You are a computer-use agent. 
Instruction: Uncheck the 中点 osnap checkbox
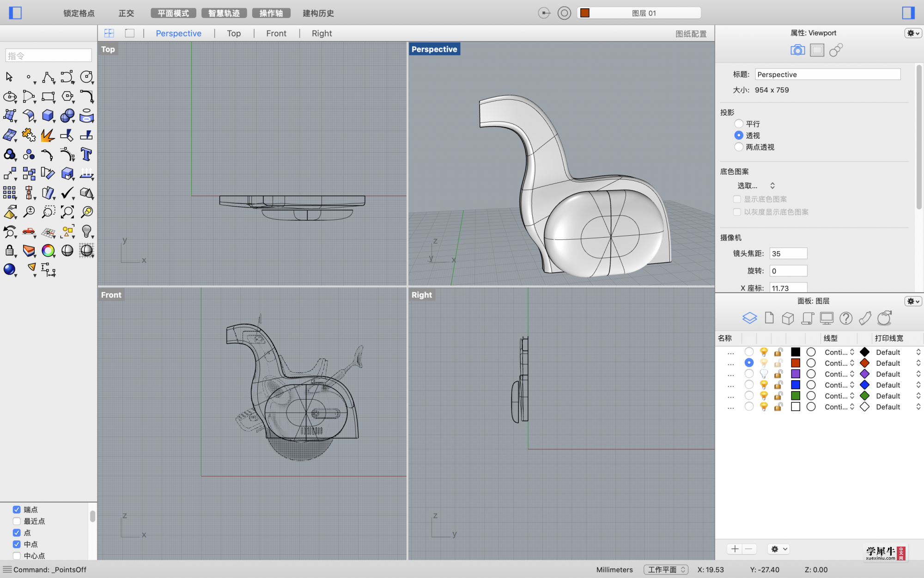(x=17, y=544)
